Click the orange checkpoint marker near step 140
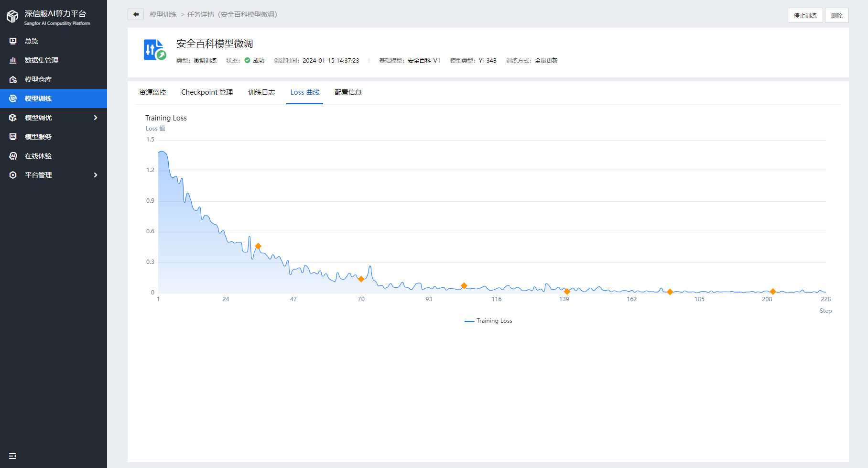Image resolution: width=868 pixels, height=468 pixels. [567, 292]
